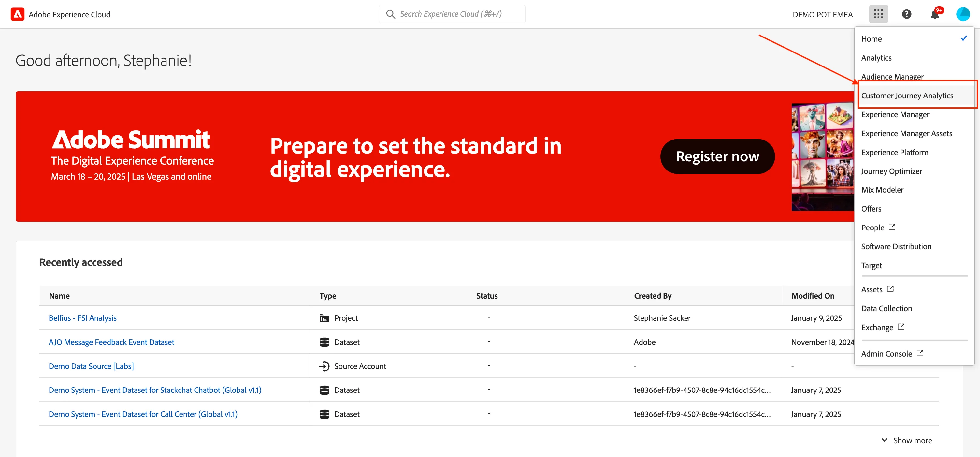This screenshot has height=457, width=980.
Task: Click the Dataset icon in Call Center row
Action: pyautogui.click(x=324, y=414)
